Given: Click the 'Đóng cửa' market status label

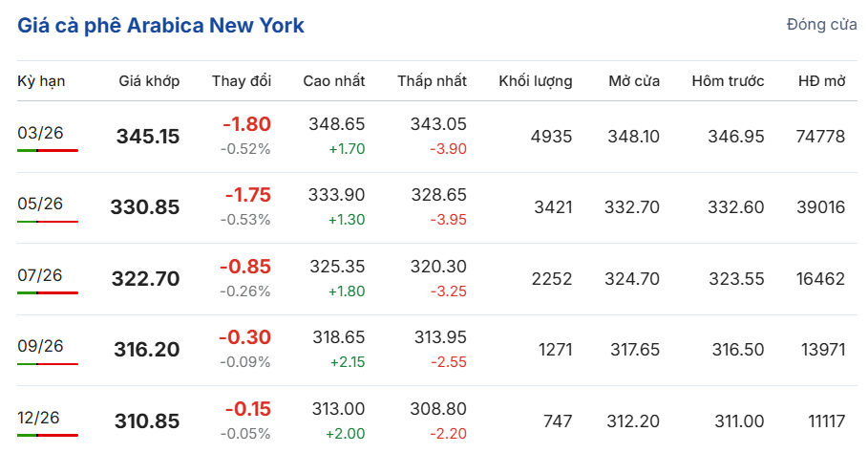Looking at the screenshot, I should coord(821,25).
